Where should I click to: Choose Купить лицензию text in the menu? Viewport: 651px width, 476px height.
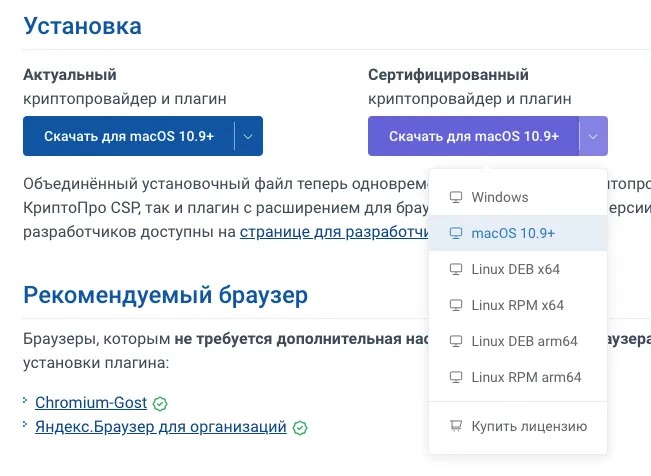[529, 427]
